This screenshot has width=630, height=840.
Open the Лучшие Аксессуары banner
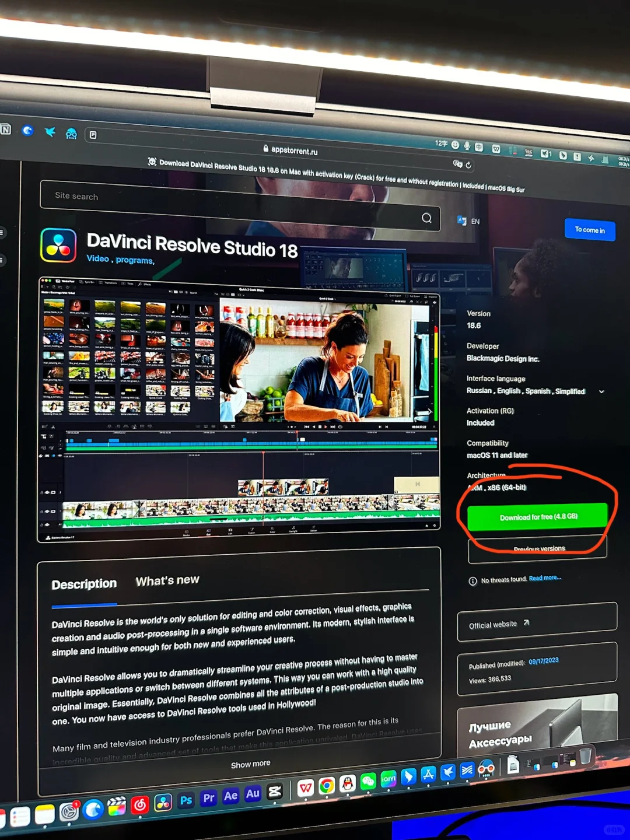pyautogui.click(x=537, y=726)
